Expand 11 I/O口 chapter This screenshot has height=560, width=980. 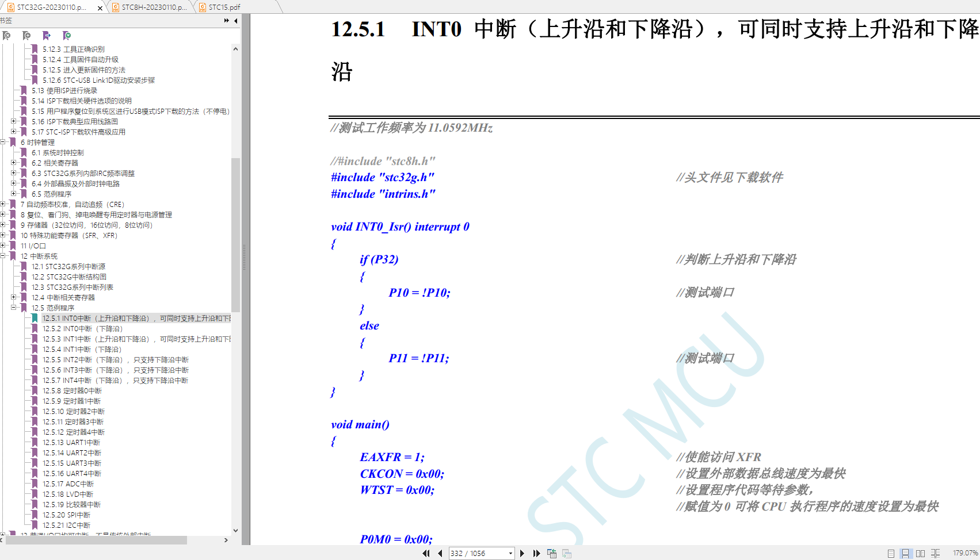3,246
